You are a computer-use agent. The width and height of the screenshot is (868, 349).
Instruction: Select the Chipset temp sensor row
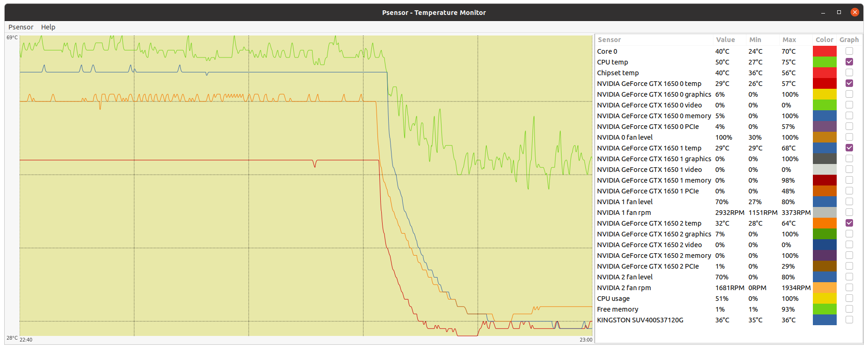(618, 73)
